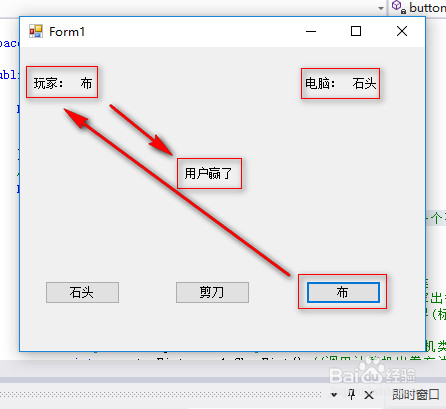Close the Form1 window

click(x=402, y=31)
